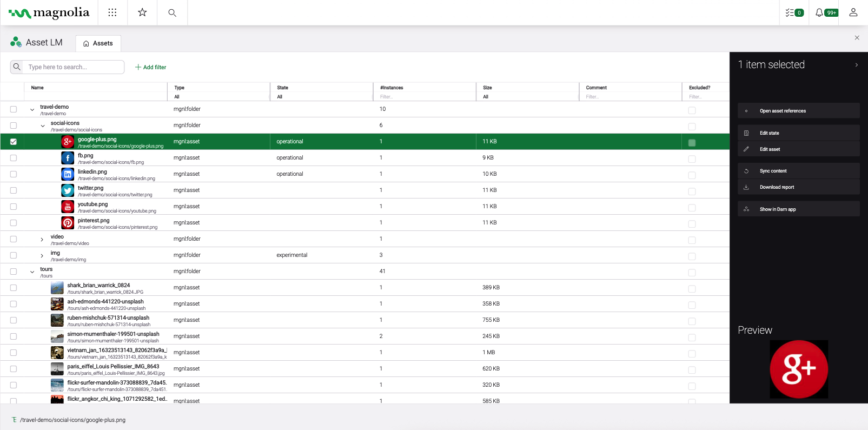868x430 pixels.
Task: Open the tasks list icon
Action: click(794, 12)
